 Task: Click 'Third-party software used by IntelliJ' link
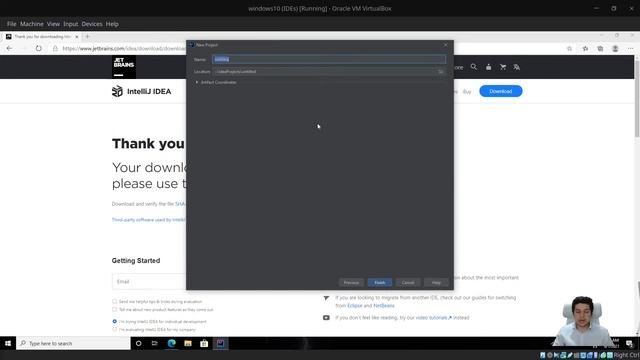(x=149, y=220)
